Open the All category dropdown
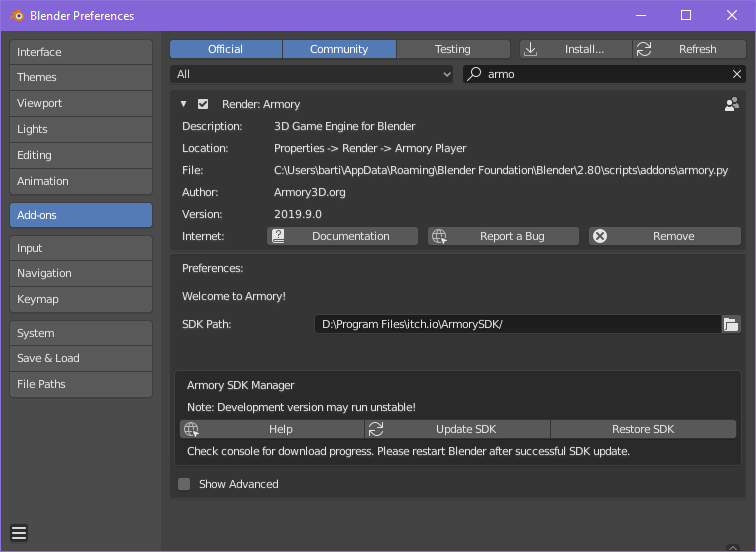This screenshot has width=756, height=552. (x=311, y=74)
